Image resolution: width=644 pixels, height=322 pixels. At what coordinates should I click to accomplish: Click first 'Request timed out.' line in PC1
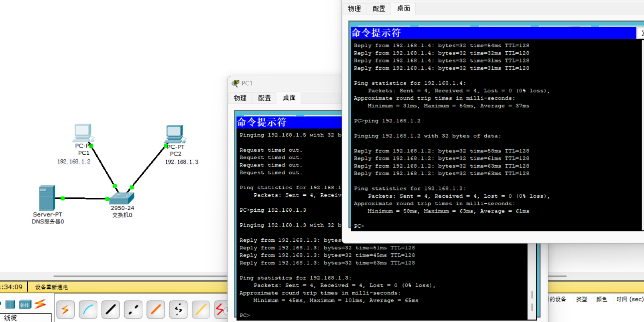point(271,150)
